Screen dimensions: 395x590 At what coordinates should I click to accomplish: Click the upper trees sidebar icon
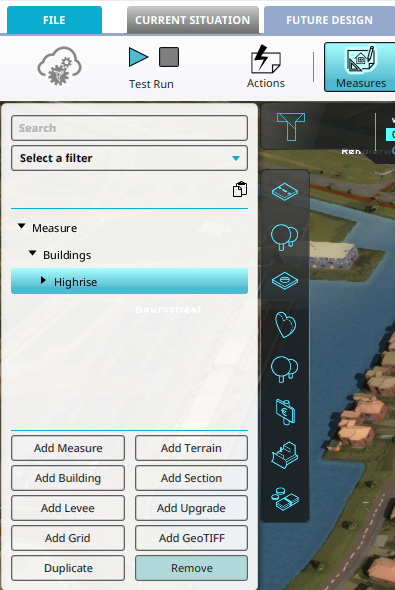tap(284, 237)
